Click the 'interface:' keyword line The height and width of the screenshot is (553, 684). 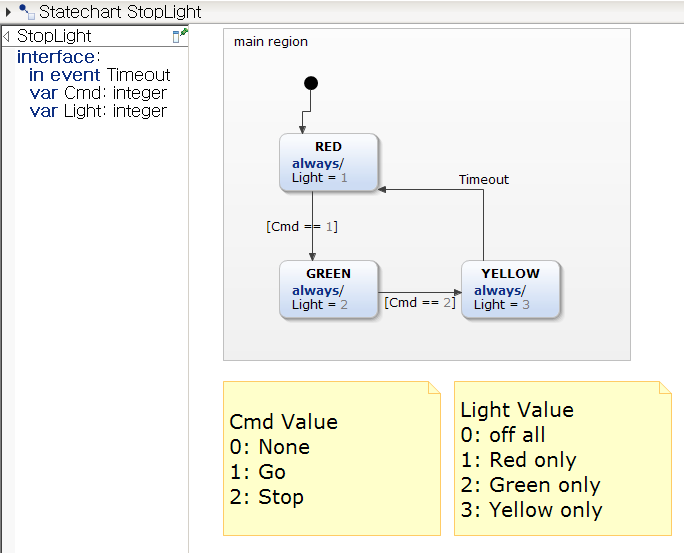click(x=58, y=57)
